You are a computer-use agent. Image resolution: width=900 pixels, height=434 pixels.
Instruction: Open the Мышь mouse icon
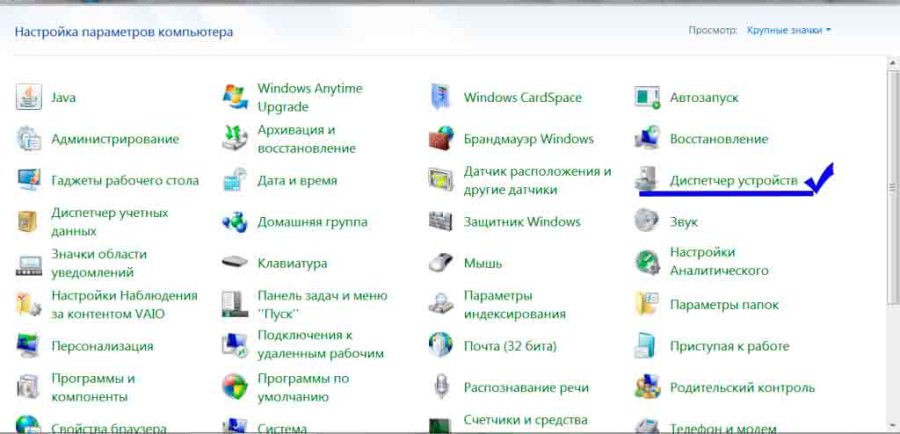441,263
